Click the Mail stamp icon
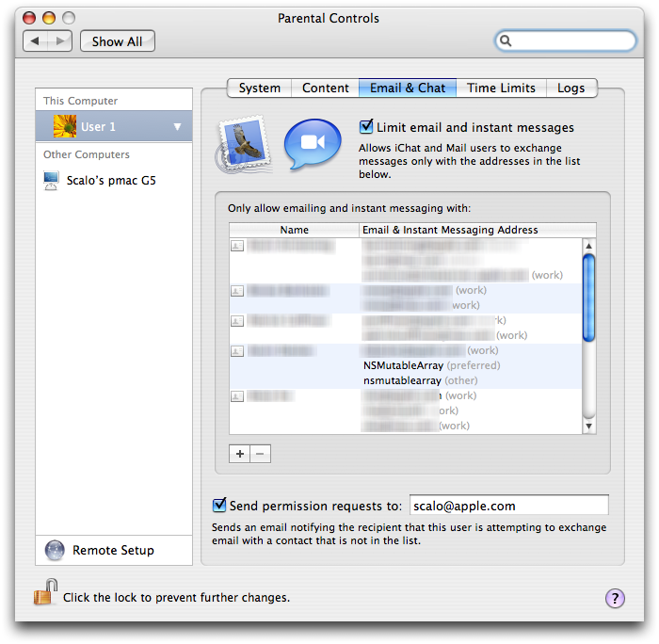The image size is (659, 644). coord(244,144)
